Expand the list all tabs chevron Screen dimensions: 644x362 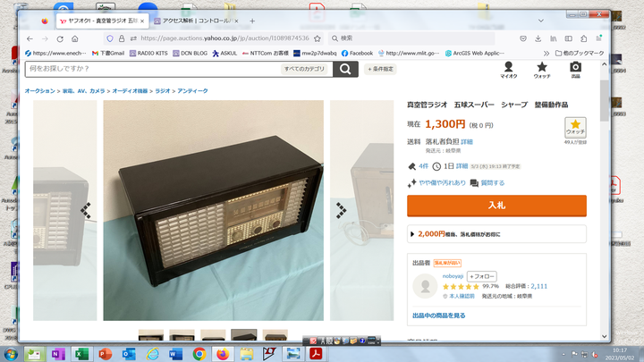541,21
